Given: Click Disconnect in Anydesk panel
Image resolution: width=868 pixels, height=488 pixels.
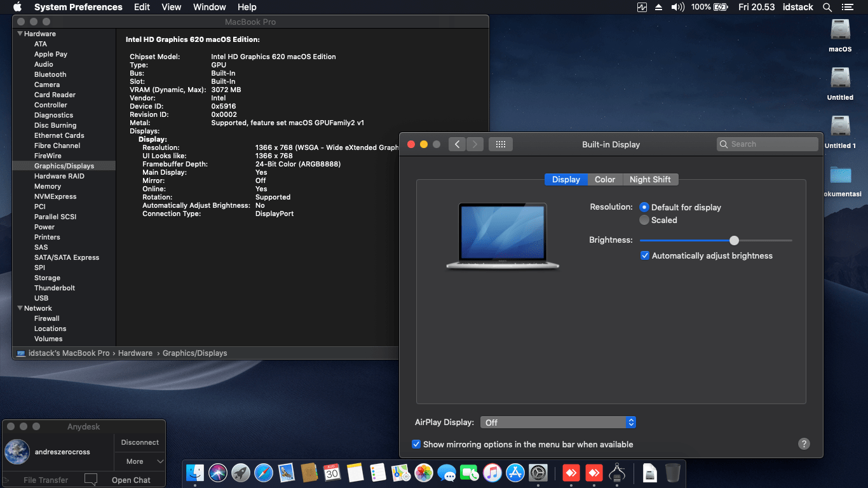Looking at the screenshot, I should (140, 442).
